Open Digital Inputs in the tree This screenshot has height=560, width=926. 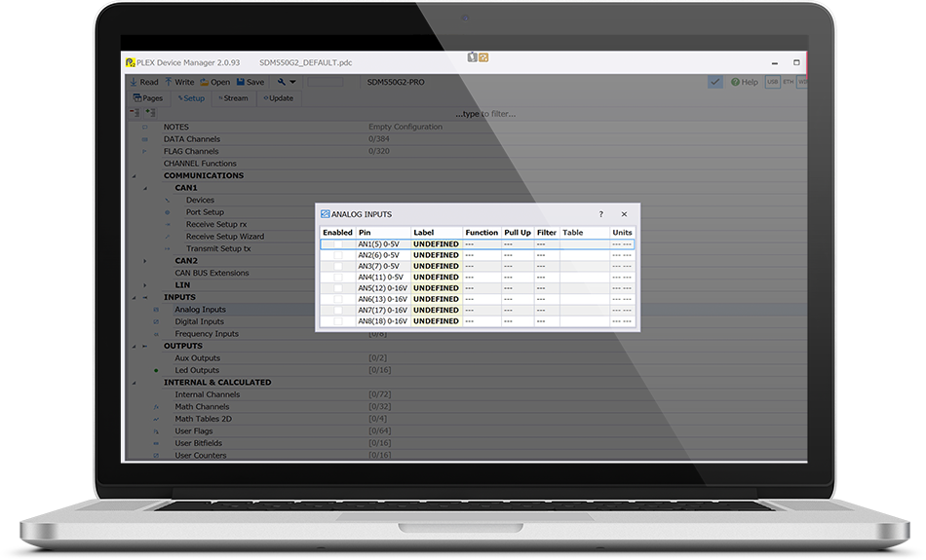(x=199, y=321)
